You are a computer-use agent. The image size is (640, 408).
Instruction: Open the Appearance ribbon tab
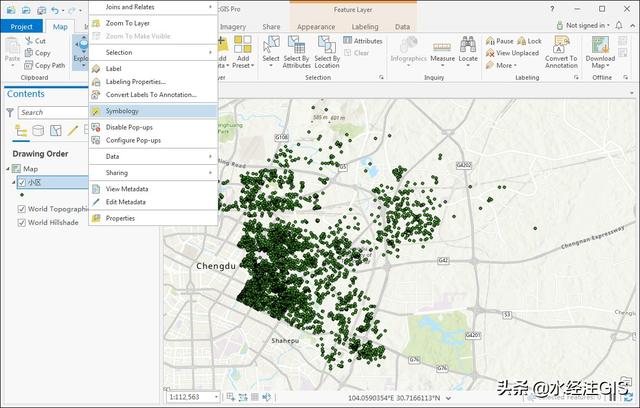316,27
